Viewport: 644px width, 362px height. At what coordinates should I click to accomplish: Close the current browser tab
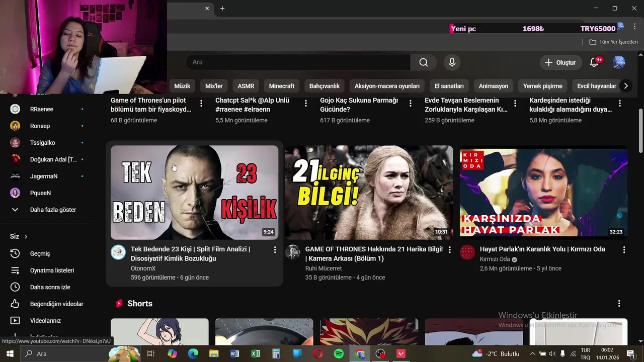click(207, 9)
